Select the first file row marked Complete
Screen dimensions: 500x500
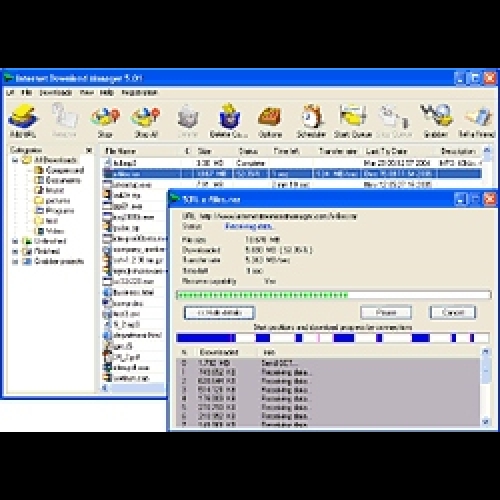[x=292, y=163]
